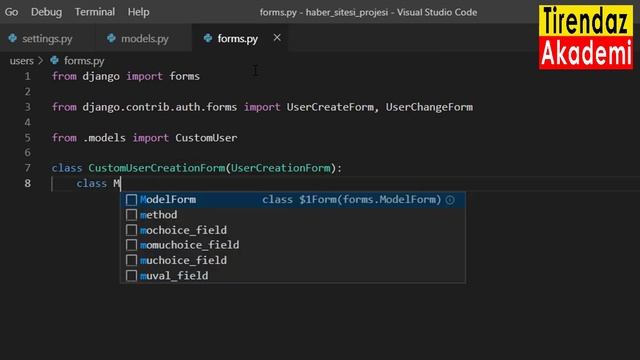The width and height of the screenshot is (640, 360).
Task: Open the Help menu
Action: click(x=138, y=12)
